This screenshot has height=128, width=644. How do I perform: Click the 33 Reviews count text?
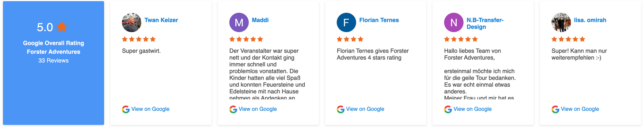(53, 61)
